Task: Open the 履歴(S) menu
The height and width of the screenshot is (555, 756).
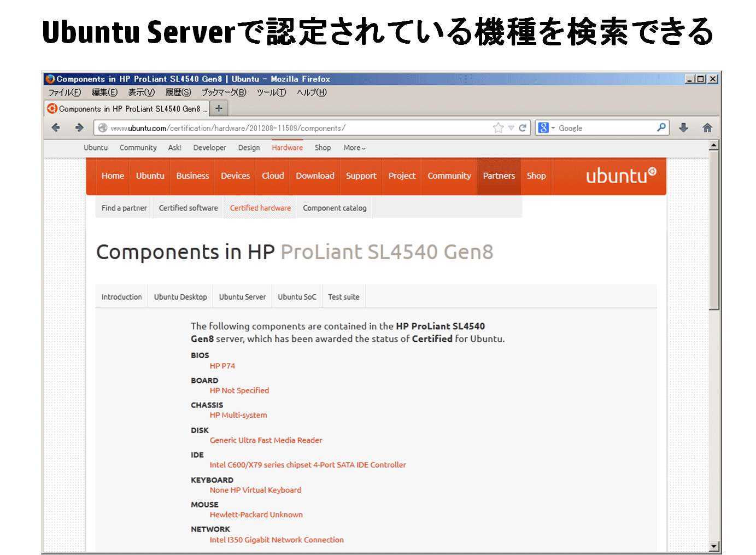Action: click(178, 92)
